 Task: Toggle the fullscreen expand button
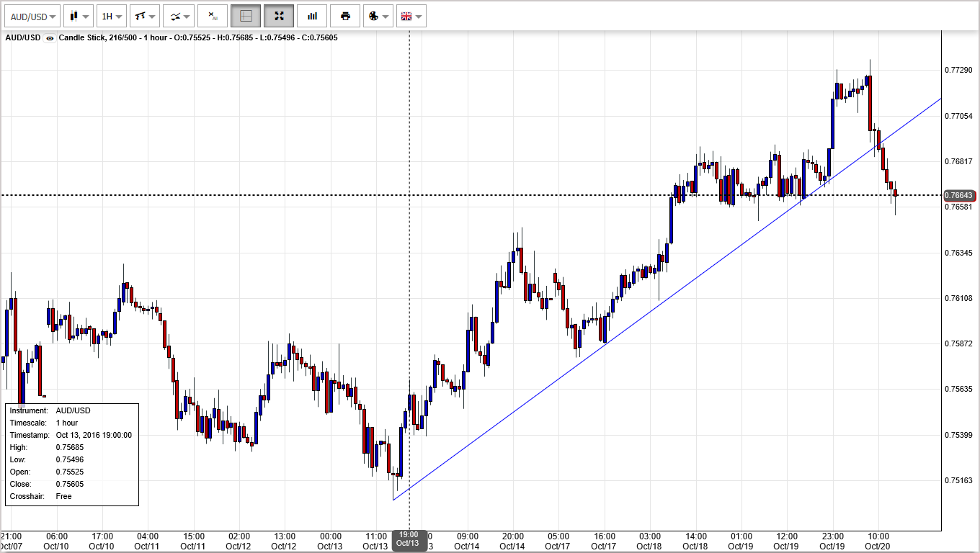279,16
